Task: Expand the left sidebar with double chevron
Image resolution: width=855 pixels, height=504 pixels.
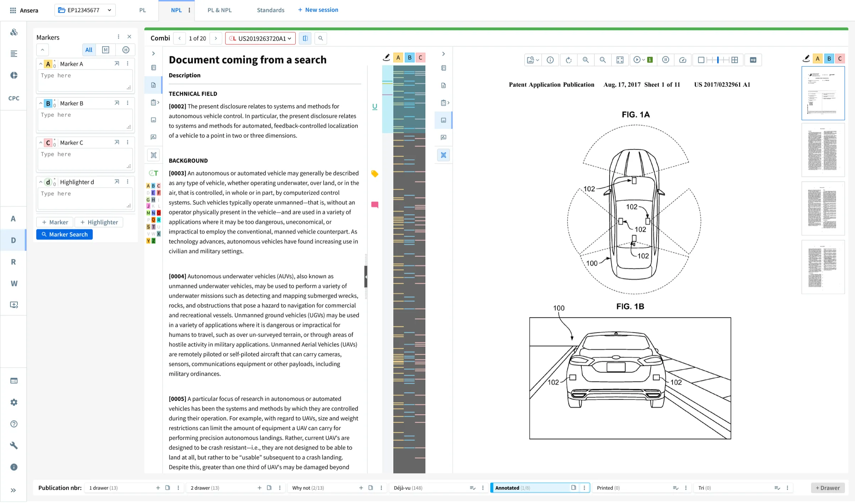Action: pyautogui.click(x=13, y=490)
